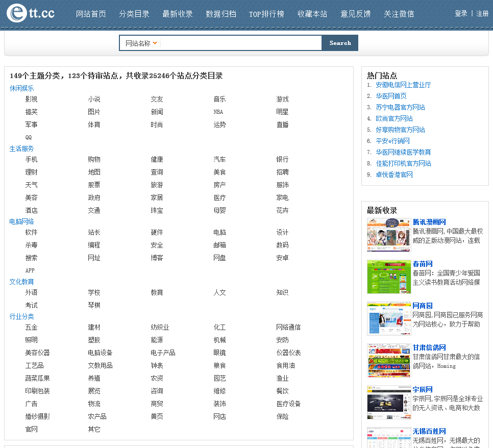493x448 pixels.
Task: Click the 宇辰网 thumbnail image
Action: click(389, 403)
